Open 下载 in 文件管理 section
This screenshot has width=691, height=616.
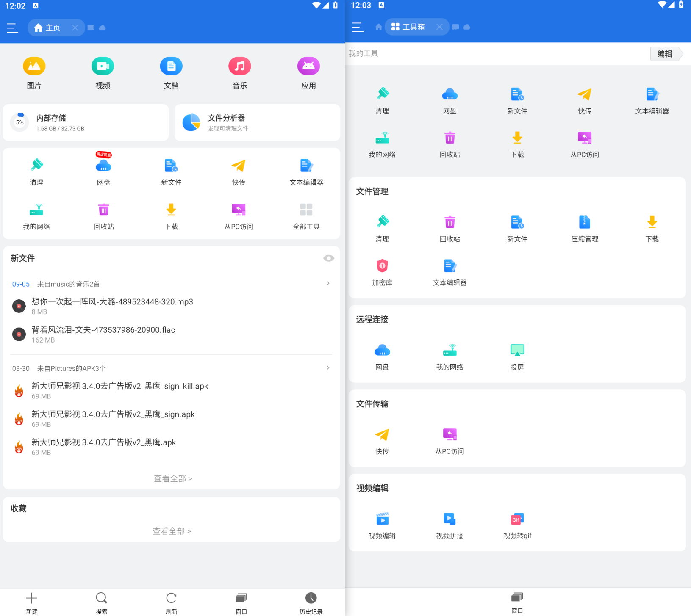[x=652, y=229]
